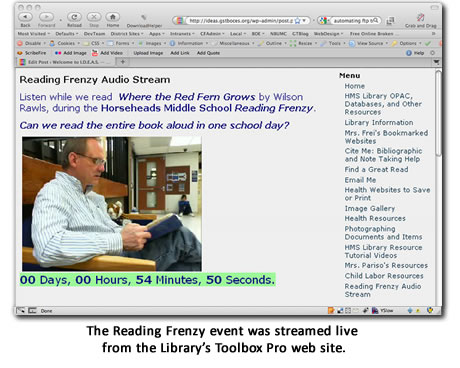
Task: Click the Stop loading button
Action: pos(94,17)
